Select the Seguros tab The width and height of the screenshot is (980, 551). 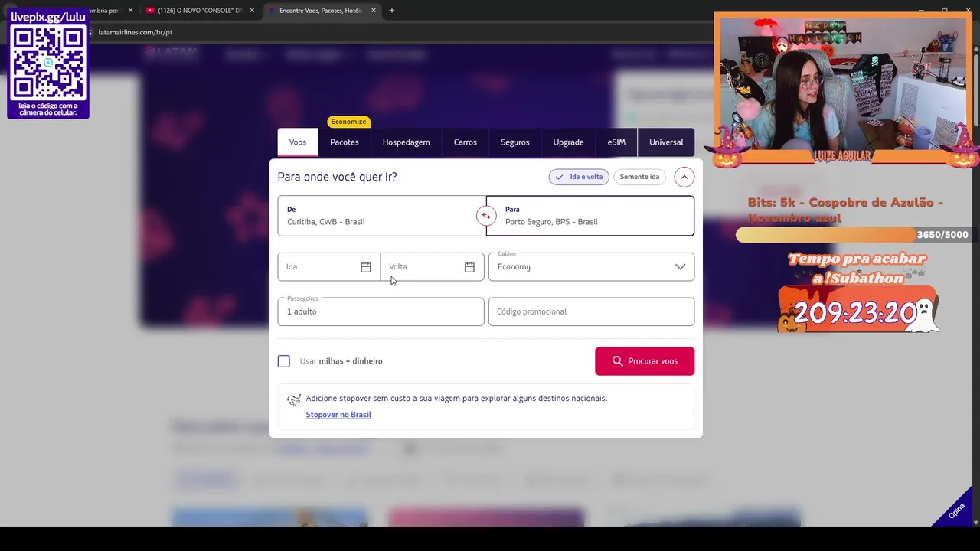point(515,142)
